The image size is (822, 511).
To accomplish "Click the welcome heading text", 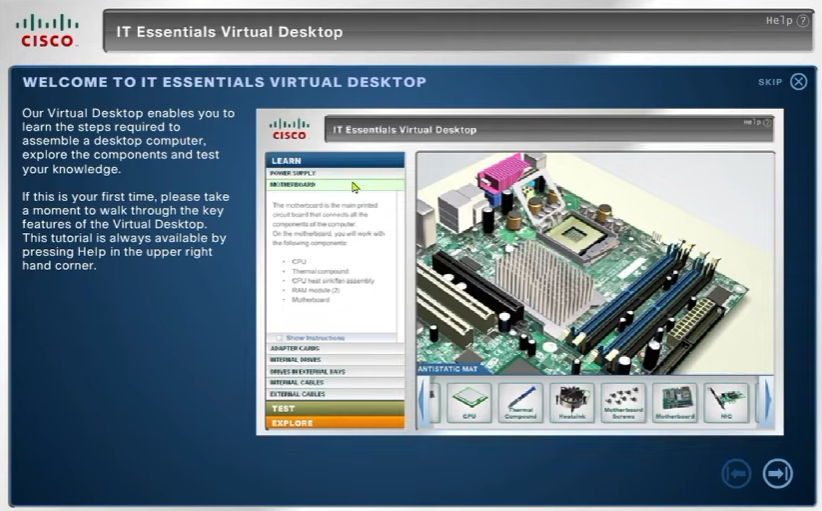I will coord(224,82).
